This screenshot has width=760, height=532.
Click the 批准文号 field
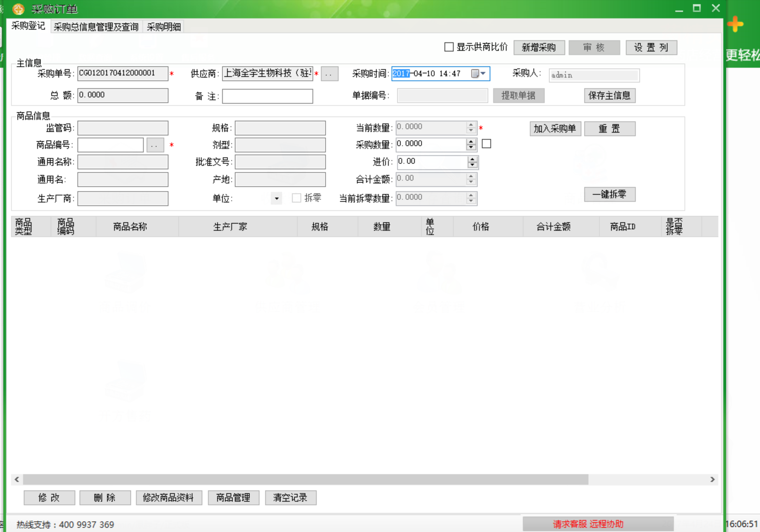coord(280,162)
